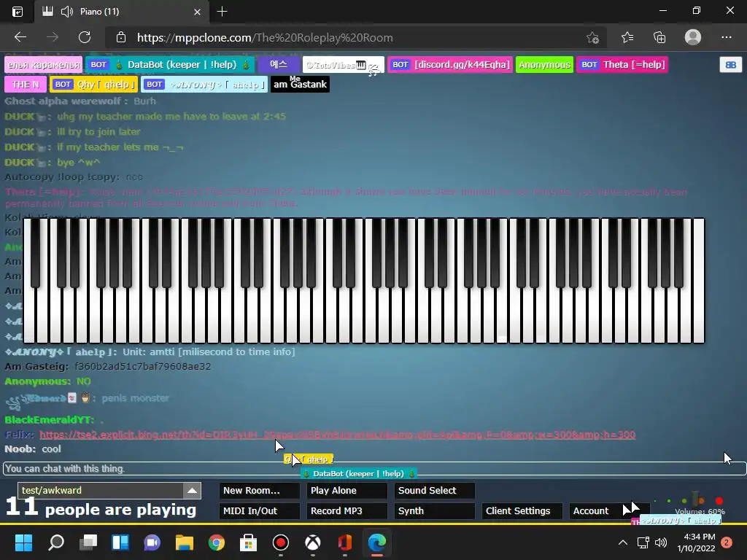This screenshot has width=747, height=560.
Task: Open Xbox app on taskbar
Action: [x=312, y=542]
